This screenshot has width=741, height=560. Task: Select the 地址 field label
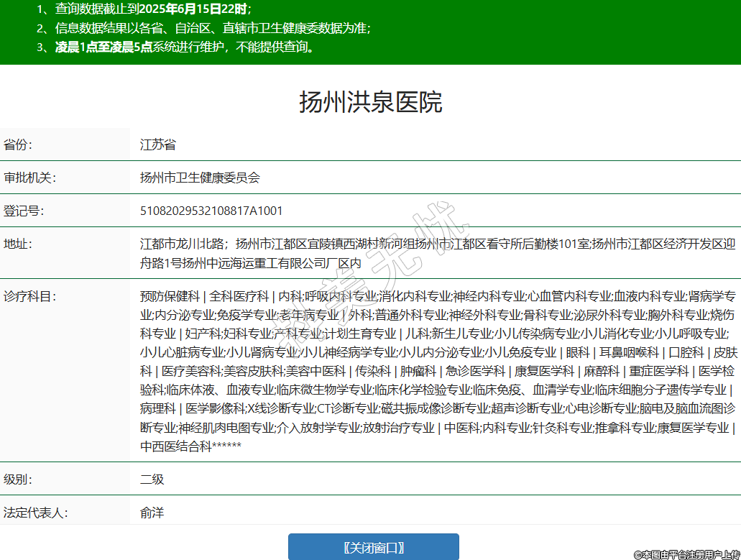[x=19, y=244]
